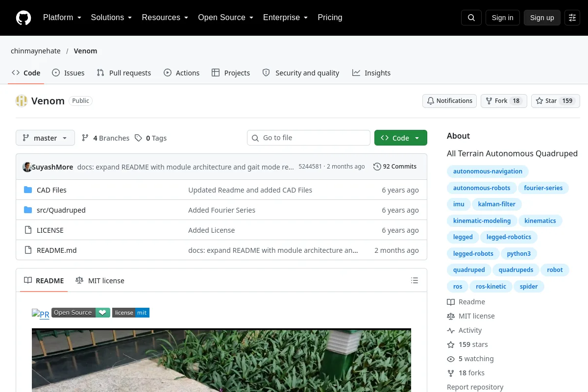588x392 pixels.
Task: Open the 'Added Fourier Series' commit message
Action: 222,210
